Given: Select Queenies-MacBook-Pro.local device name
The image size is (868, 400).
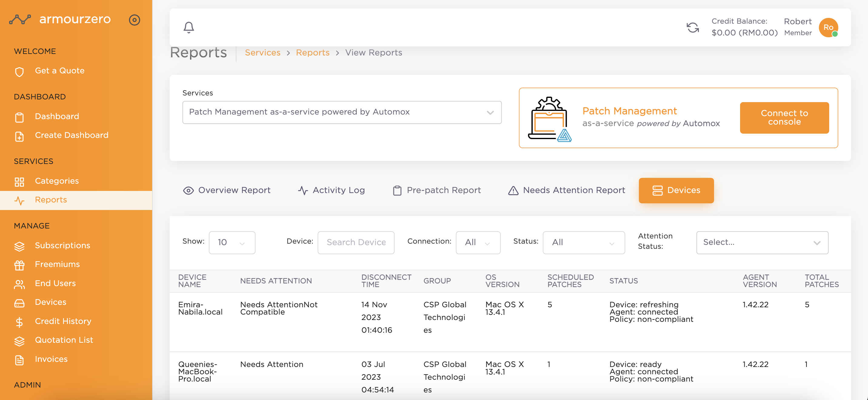Looking at the screenshot, I should point(198,371).
